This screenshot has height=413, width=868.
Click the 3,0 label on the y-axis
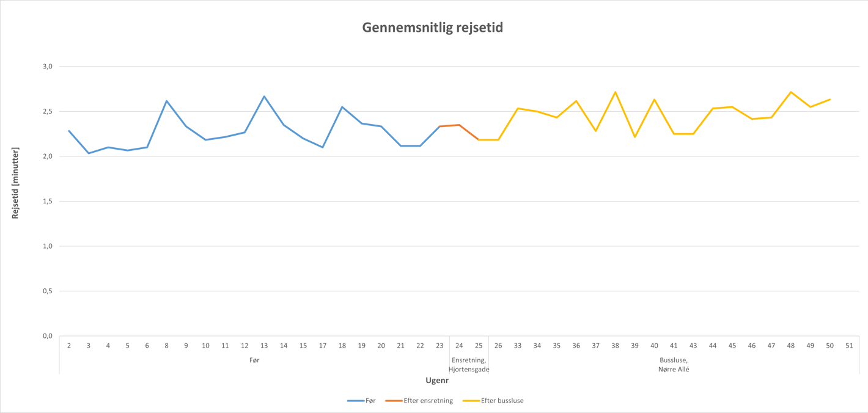pos(47,66)
